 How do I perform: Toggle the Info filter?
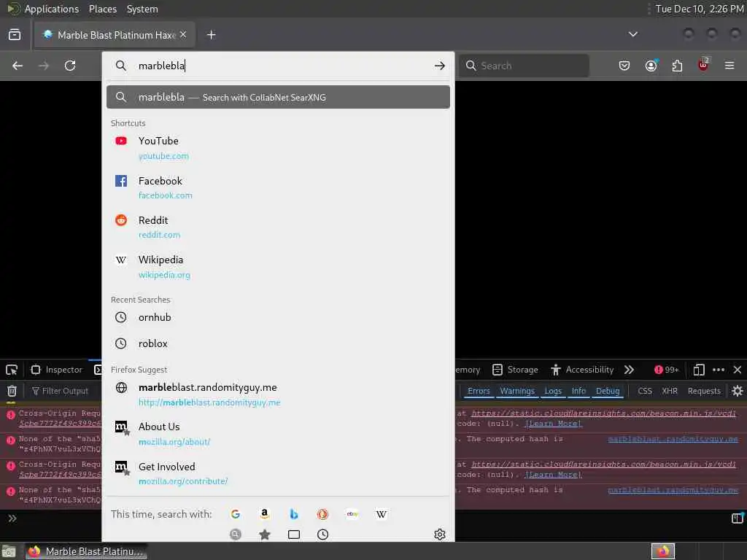578,391
